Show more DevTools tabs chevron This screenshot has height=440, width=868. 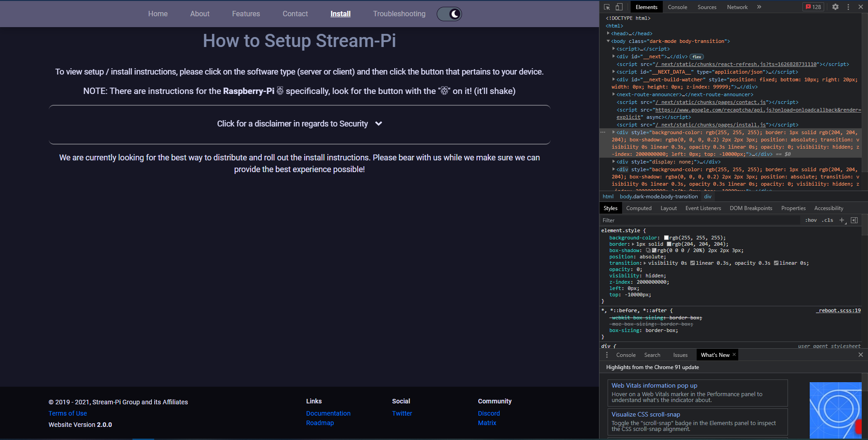click(x=759, y=7)
